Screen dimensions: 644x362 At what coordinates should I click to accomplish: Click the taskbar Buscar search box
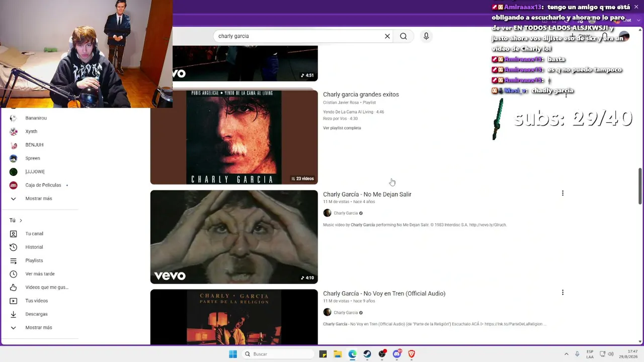tap(277, 354)
